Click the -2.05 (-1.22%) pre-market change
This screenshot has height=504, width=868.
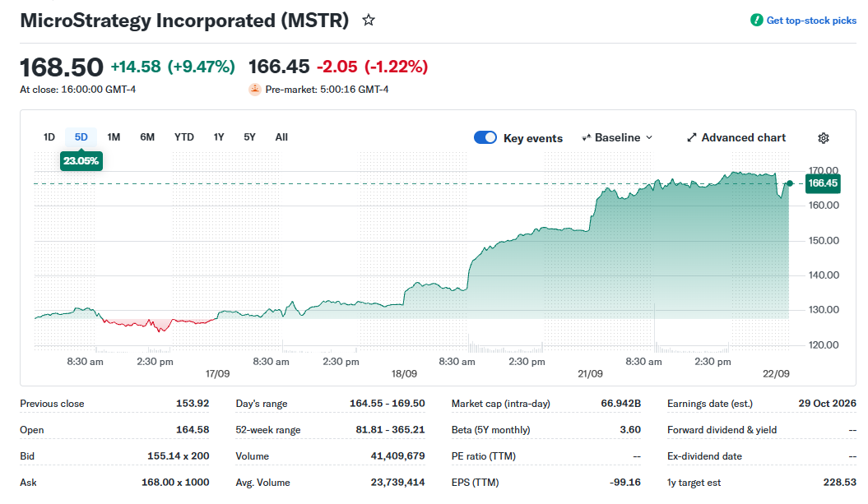click(372, 67)
